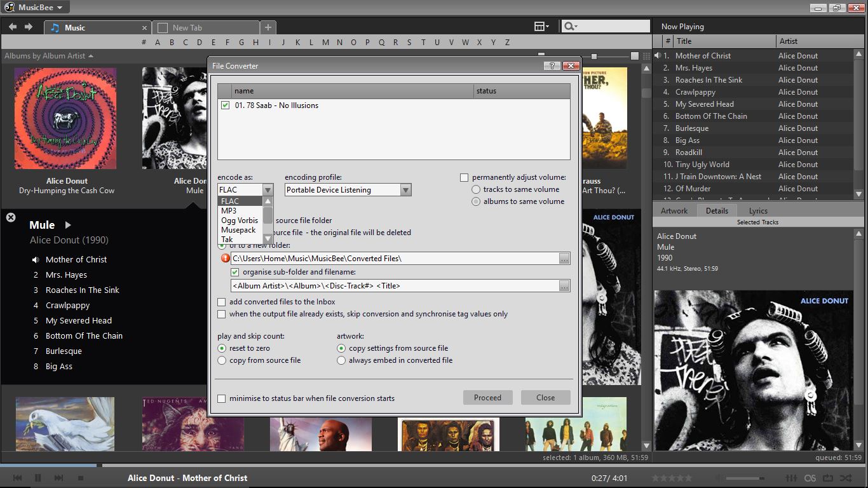Click the red error icon beside folder path
Screen dimensions: 868x488
point(225,259)
